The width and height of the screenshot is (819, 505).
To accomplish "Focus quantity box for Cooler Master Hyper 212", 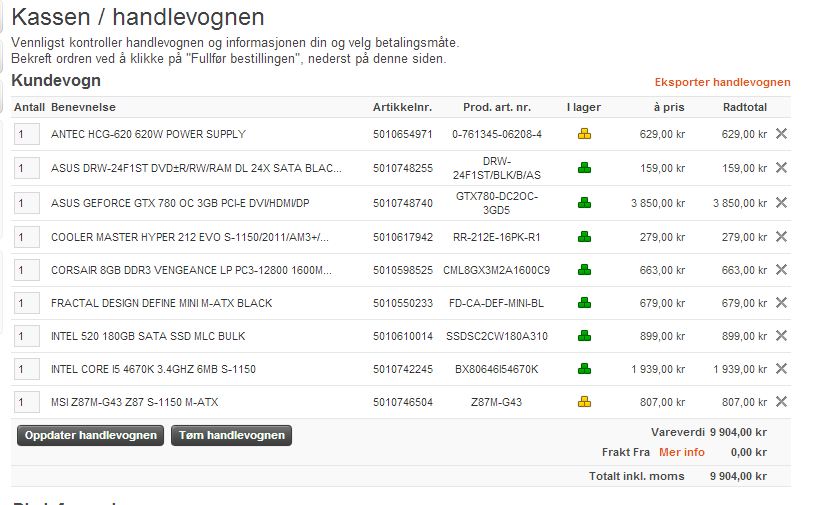I will click(x=27, y=237).
